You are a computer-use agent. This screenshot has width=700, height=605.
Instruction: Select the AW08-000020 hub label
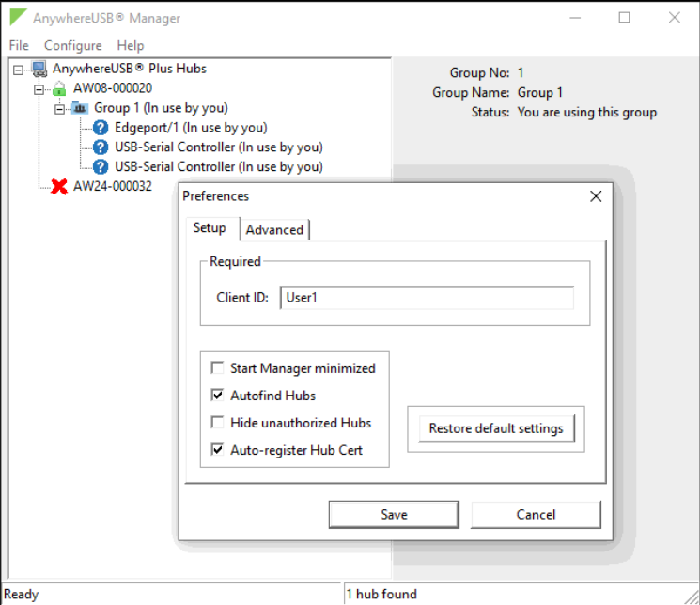tap(113, 88)
